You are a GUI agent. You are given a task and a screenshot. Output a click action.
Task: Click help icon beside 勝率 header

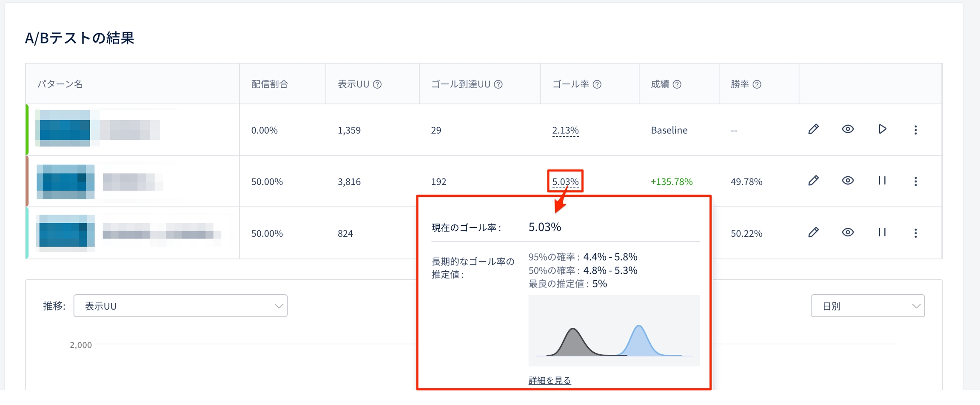(x=757, y=84)
